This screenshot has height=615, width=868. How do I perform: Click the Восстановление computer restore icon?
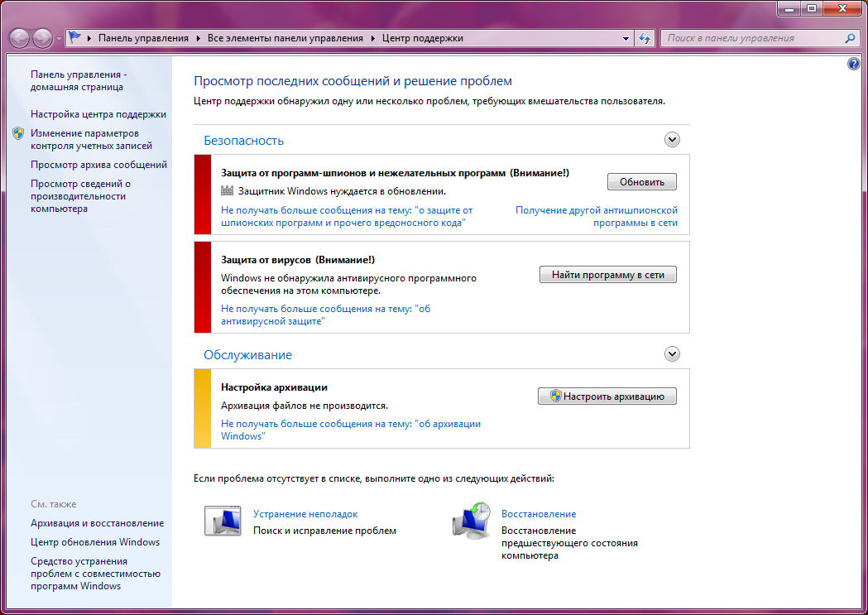point(472,521)
